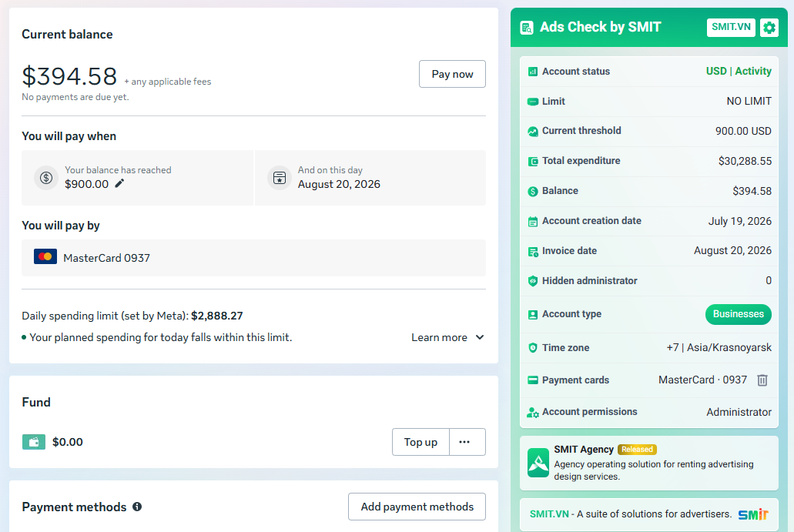The width and height of the screenshot is (794, 532).
Task: Click the Pay now button
Action: [x=452, y=74]
